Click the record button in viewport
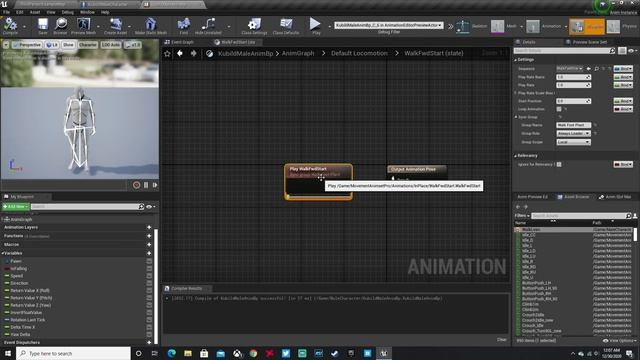This screenshot has width=640, height=360. click(x=136, y=185)
